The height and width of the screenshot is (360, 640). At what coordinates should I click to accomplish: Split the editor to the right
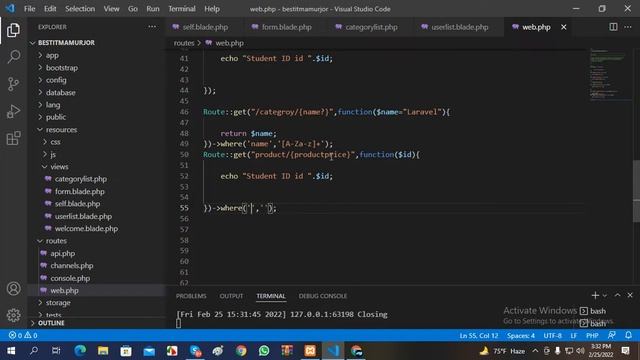pyautogui.click(x=613, y=27)
